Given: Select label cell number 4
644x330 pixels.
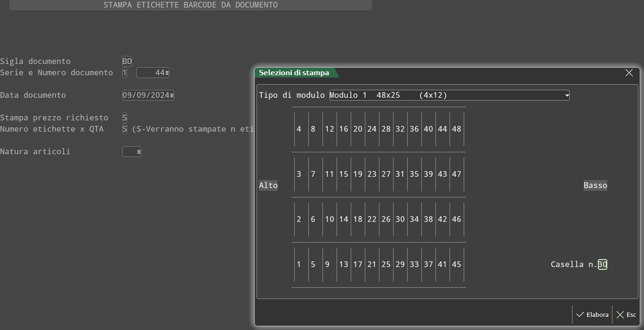Looking at the screenshot, I should pos(299,129).
